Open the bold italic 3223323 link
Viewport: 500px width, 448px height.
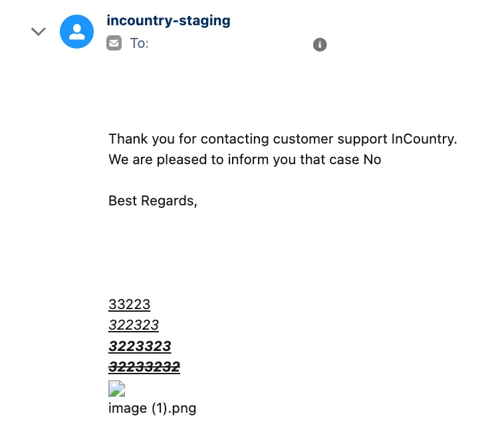tap(140, 346)
